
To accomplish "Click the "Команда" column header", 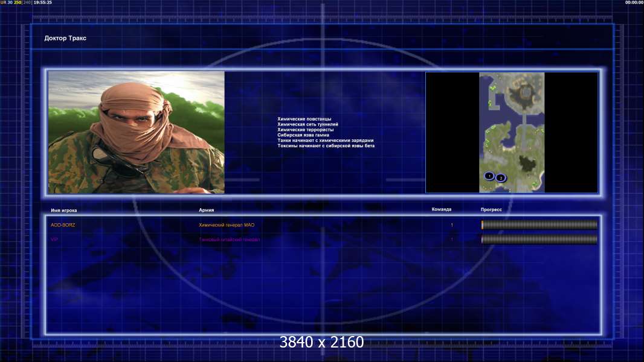I will (x=442, y=209).
